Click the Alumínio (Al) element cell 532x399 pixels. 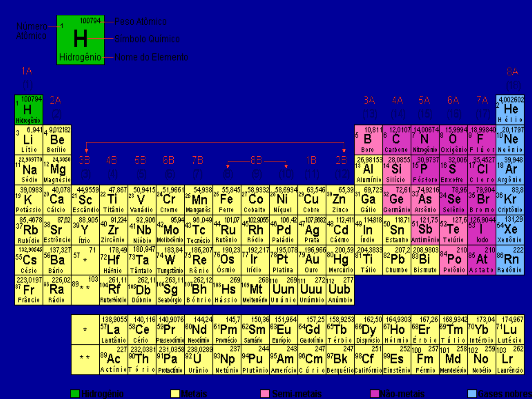point(368,170)
